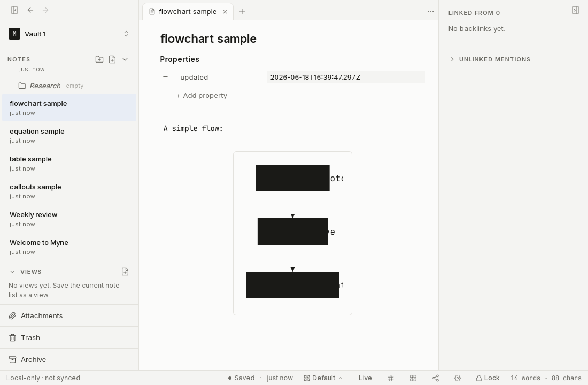Open the Default theme dropdown
This screenshot has height=385, width=588.
coord(323,378)
